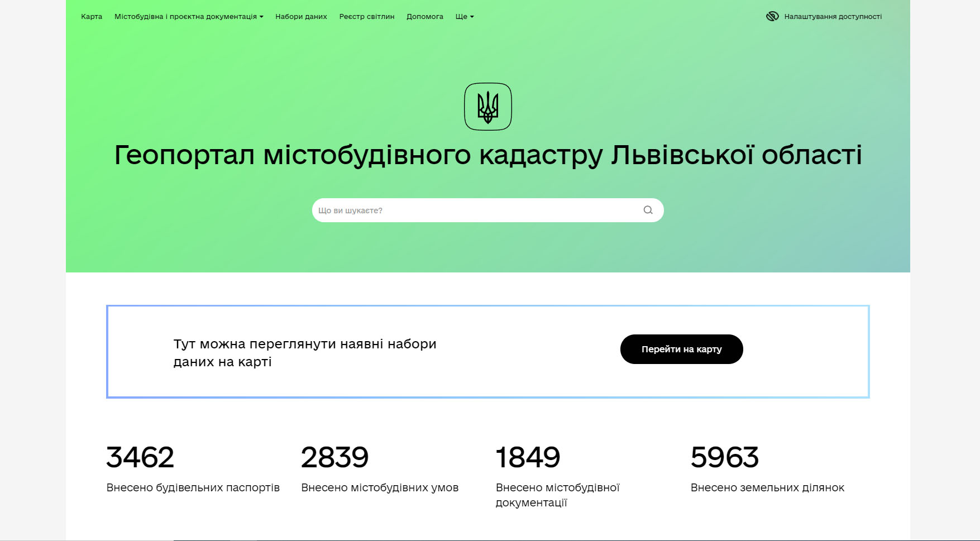Screen dimensions: 980x541
Task: Expand the 'Містобудівна і проєктна документація' dropdown
Action: pyautogui.click(x=189, y=17)
